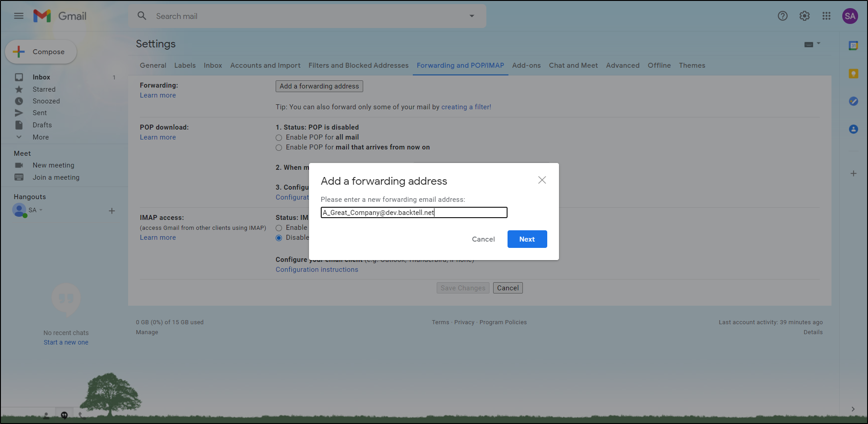This screenshot has height=424, width=868.
Task: Show search options dropdown arrow
Action: point(472,16)
